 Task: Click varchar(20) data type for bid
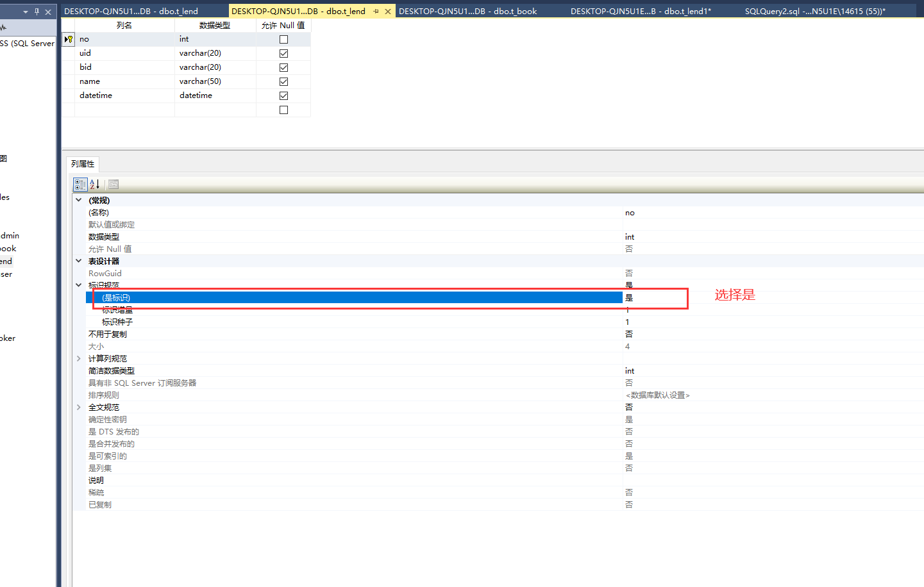215,67
